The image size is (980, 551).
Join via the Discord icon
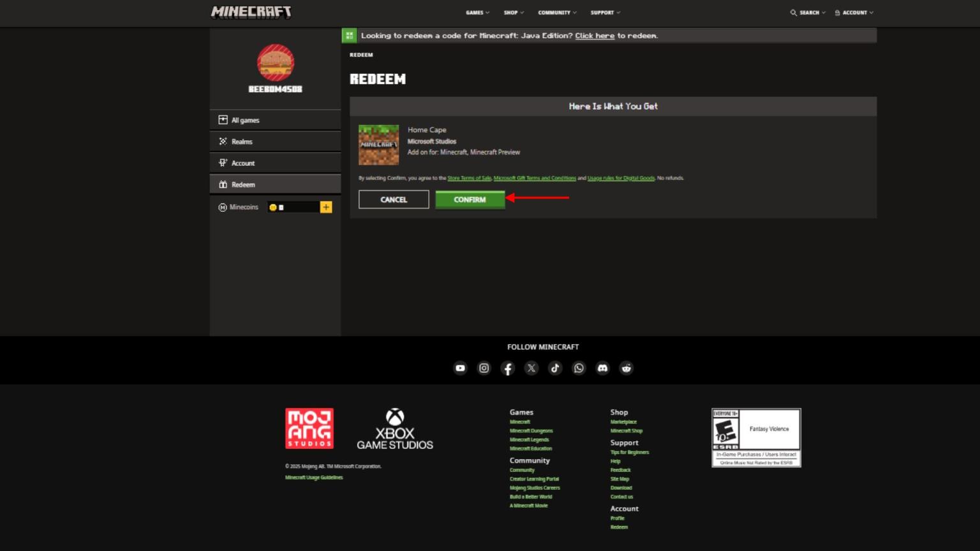pos(602,368)
